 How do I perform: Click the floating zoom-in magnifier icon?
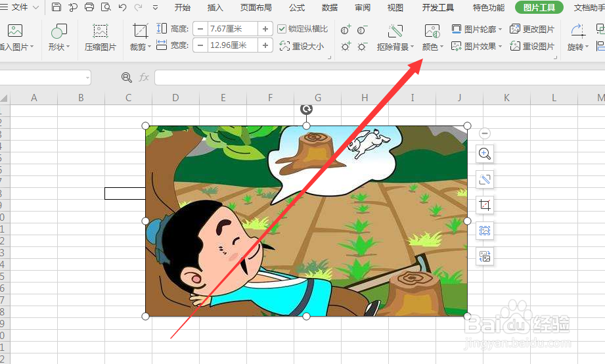pyautogui.click(x=485, y=154)
